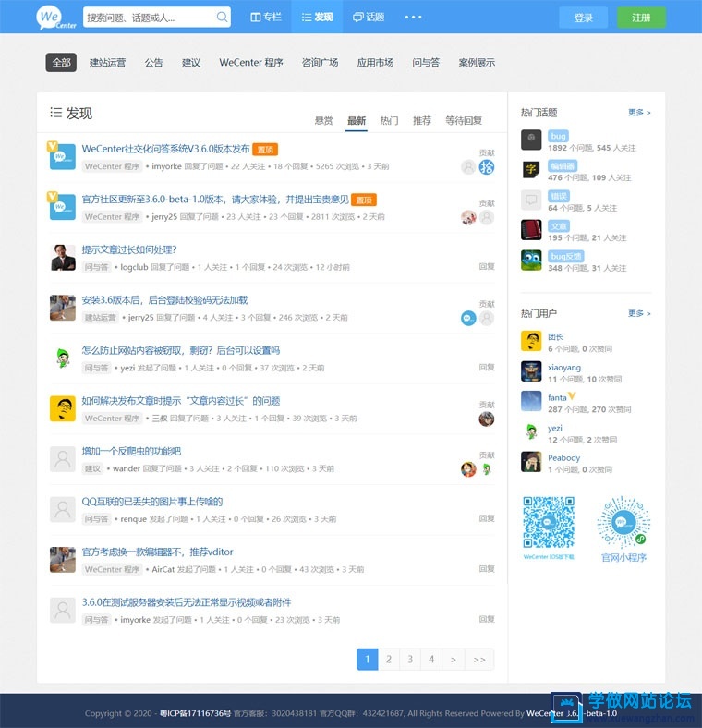Click the 编辑器 topic icon
The height and width of the screenshot is (728, 702).
coord(531,169)
